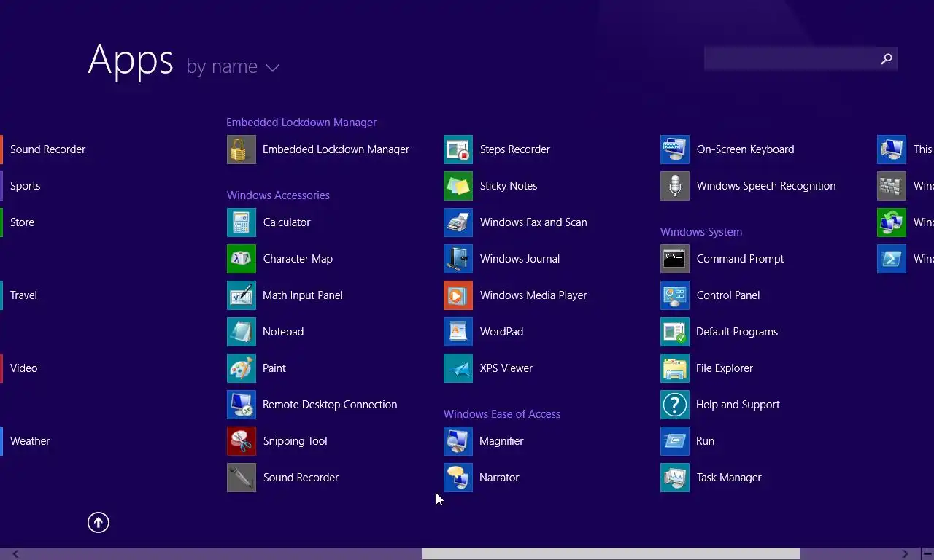Open File Explorer folder icon

675,368
